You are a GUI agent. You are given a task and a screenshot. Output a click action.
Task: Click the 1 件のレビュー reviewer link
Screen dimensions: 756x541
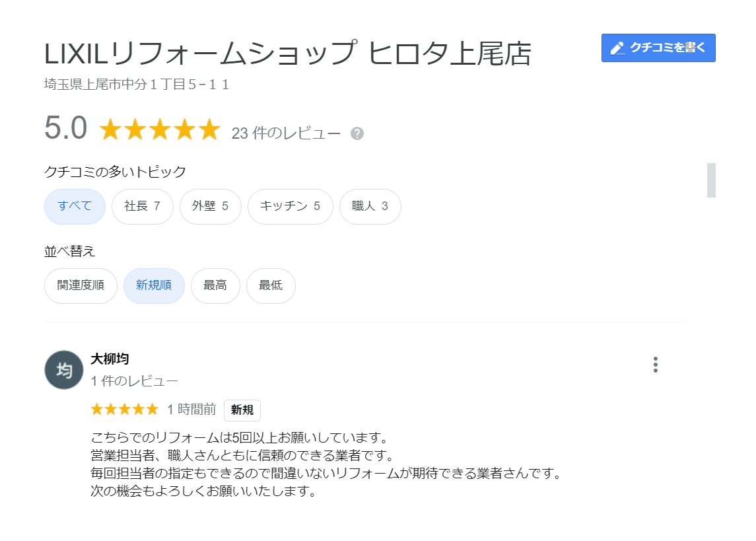134,381
